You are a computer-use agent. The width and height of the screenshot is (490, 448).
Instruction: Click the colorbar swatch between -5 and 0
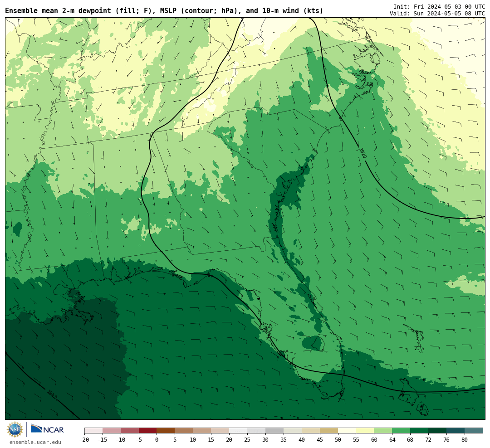pyautogui.click(x=148, y=431)
